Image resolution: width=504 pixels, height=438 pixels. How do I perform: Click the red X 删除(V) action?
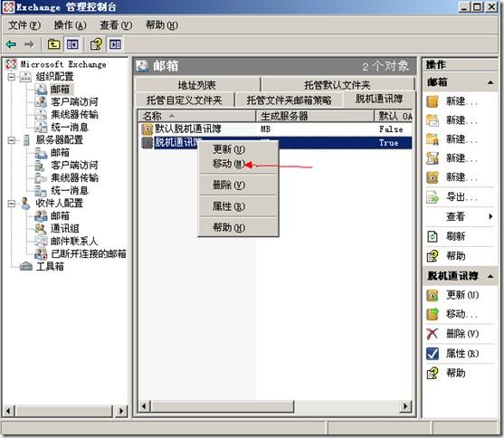pos(452,334)
